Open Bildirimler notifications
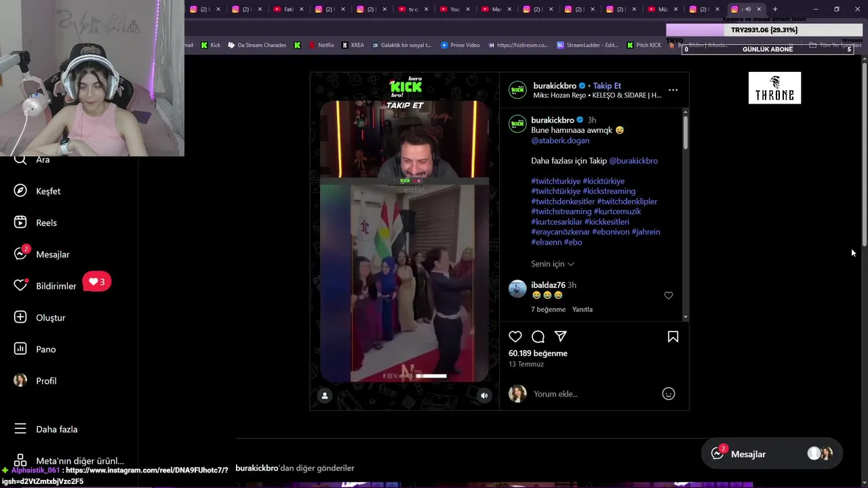 (45, 286)
